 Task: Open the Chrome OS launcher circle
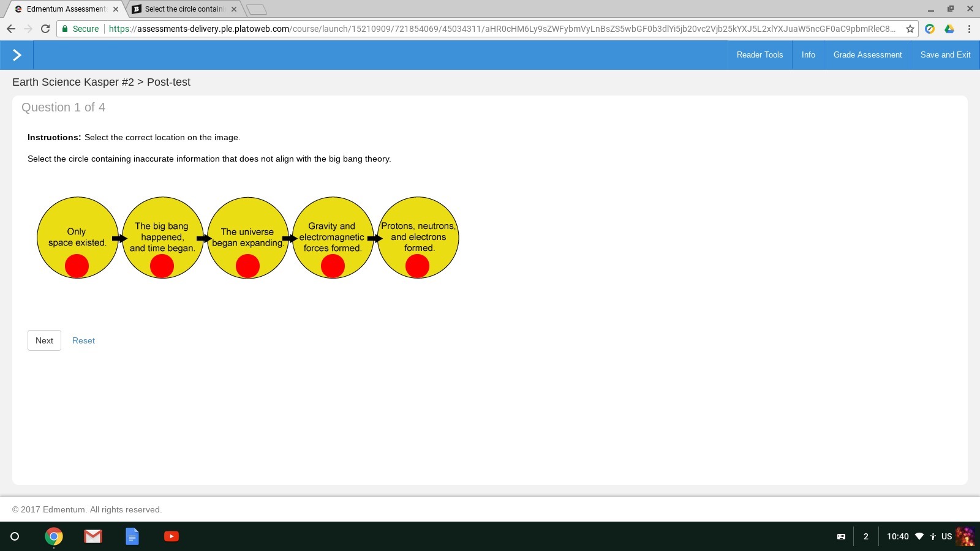(15, 536)
